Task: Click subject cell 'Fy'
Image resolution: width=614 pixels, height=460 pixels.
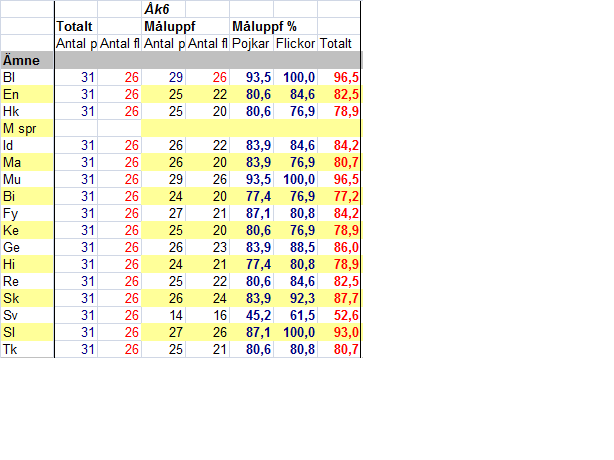Action: (x=27, y=213)
